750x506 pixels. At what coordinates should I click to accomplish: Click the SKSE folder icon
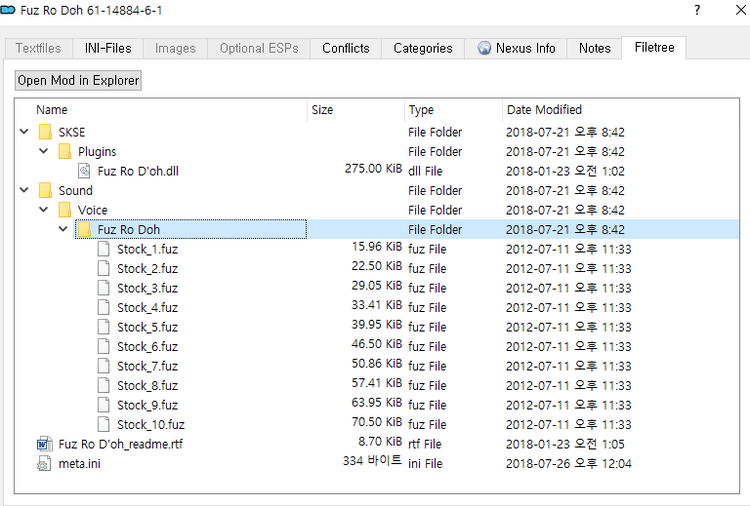45,132
